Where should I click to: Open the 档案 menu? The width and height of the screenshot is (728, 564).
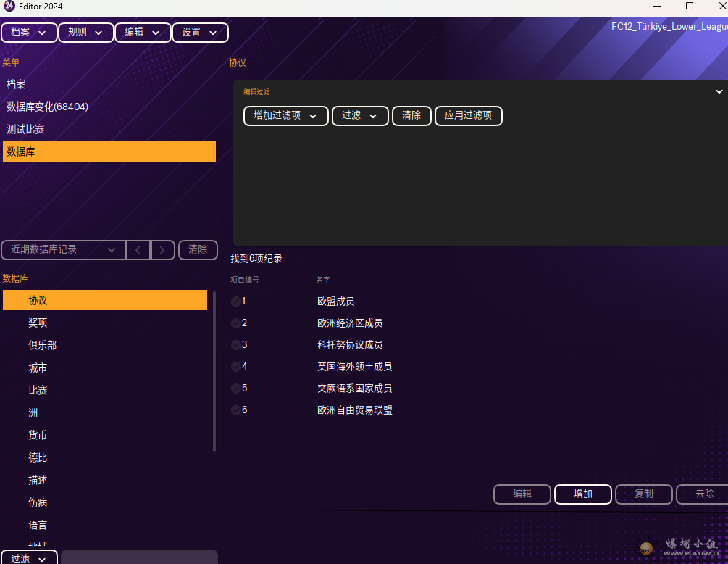29,33
